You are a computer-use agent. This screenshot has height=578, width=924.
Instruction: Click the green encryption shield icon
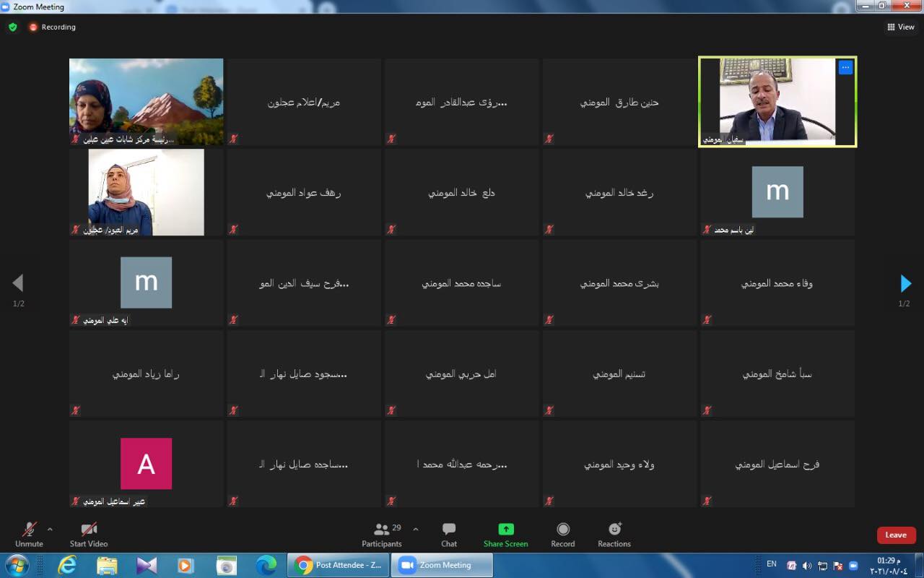[x=13, y=27]
